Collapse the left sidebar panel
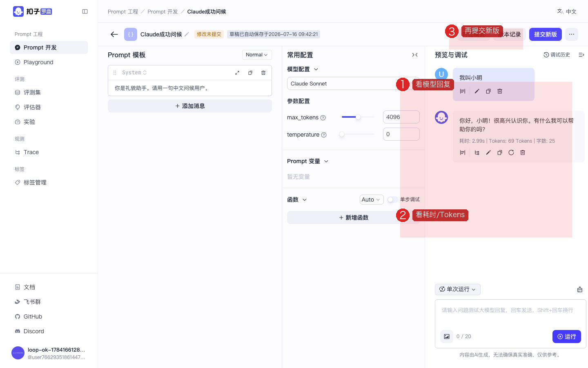 pyautogui.click(x=85, y=11)
